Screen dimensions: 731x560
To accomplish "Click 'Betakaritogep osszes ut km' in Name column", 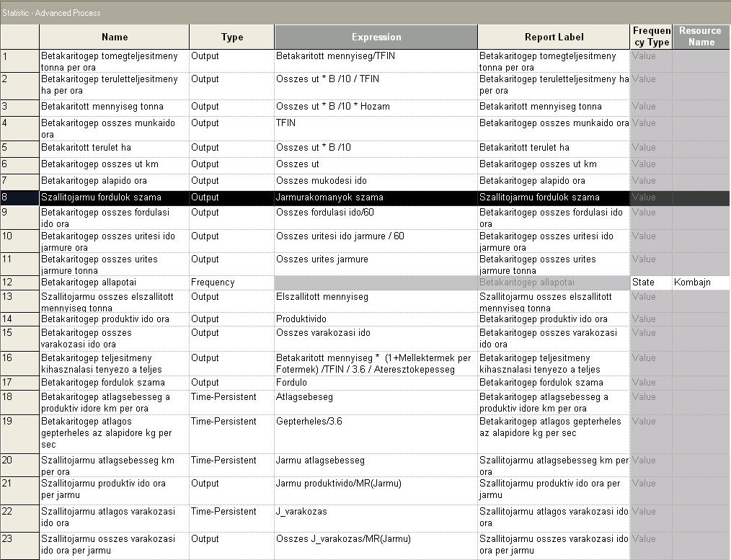I will (x=114, y=166).
